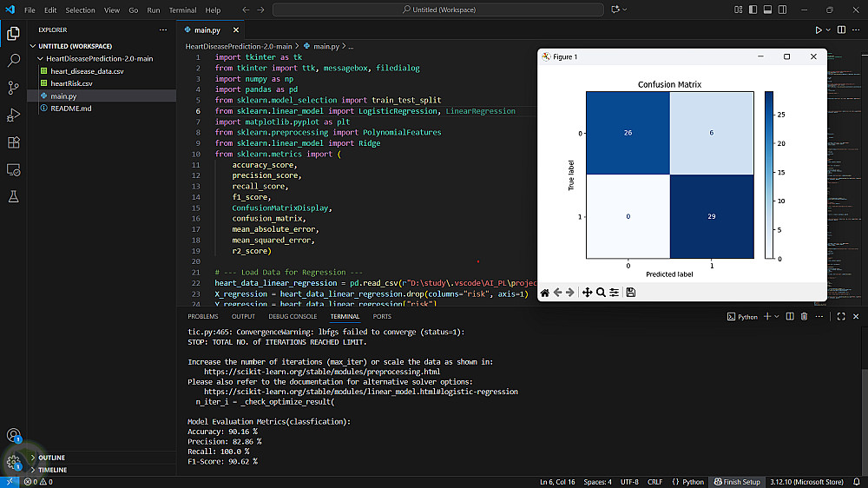This screenshot has width=868, height=488.
Task: Click the Run and Debug icon
Action: (x=13, y=115)
